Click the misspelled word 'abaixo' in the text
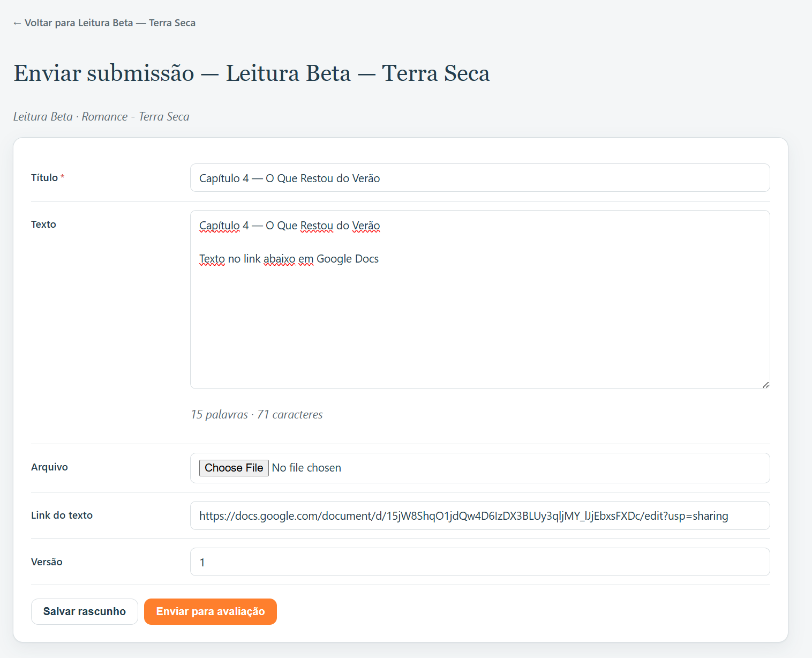The width and height of the screenshot is (812, 658). (x=279, y=259)
